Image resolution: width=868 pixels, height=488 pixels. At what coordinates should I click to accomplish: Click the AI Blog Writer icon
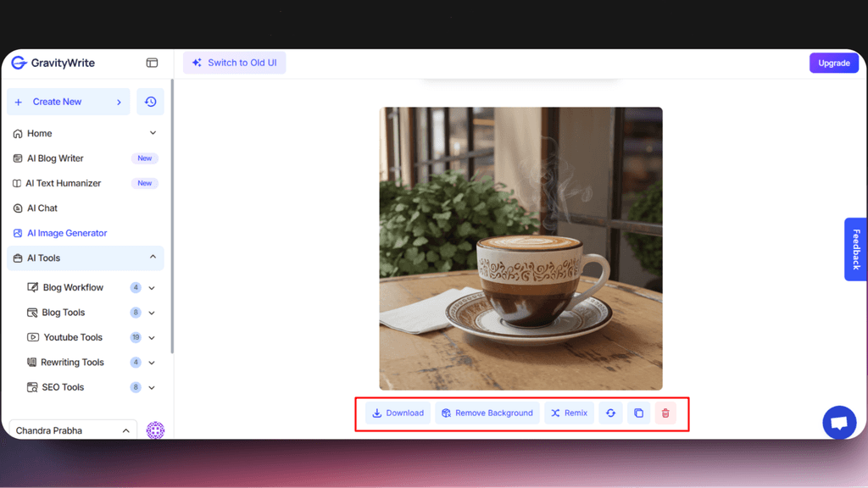pos(17,158)
